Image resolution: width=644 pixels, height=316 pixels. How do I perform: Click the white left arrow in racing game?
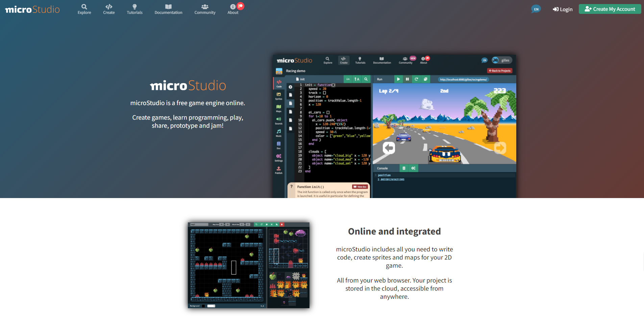coord(389,148)
